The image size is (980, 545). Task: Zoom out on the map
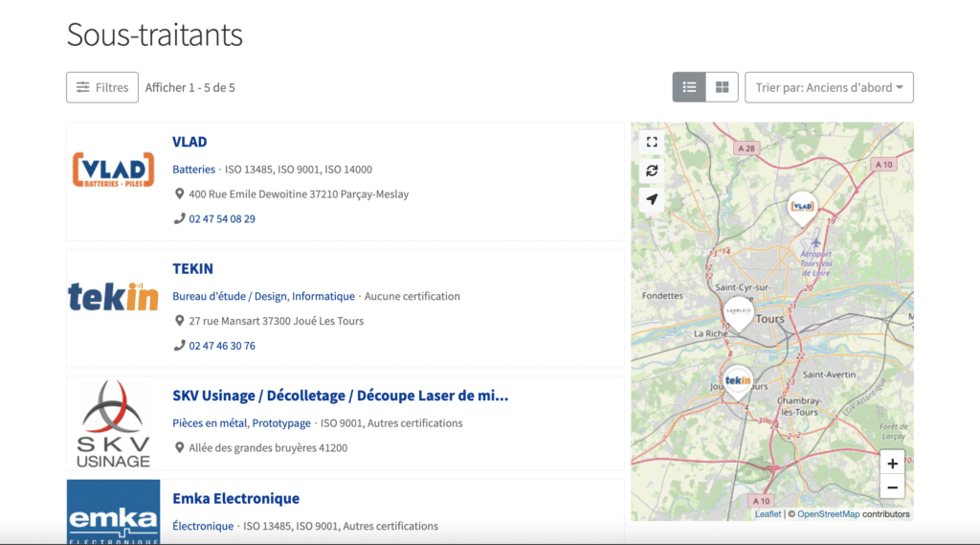pos(893,488)
